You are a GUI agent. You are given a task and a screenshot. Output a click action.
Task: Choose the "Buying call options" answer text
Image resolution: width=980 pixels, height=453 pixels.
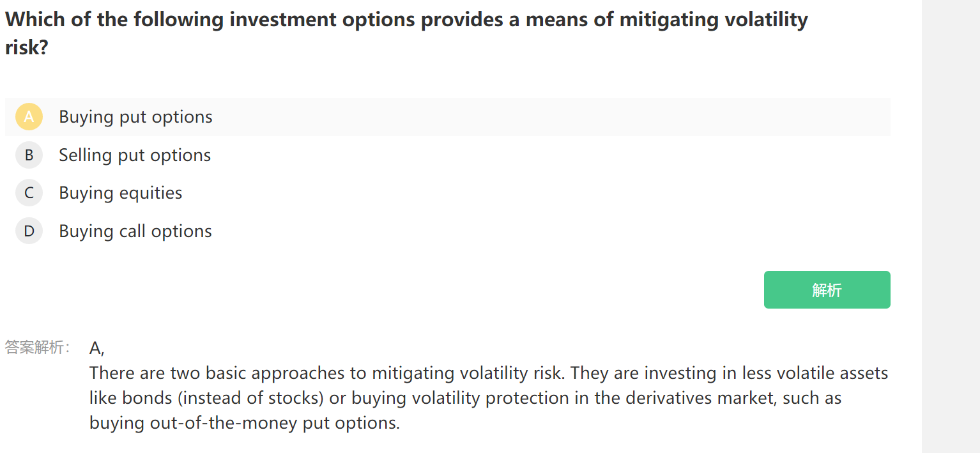tap(135, 231)
